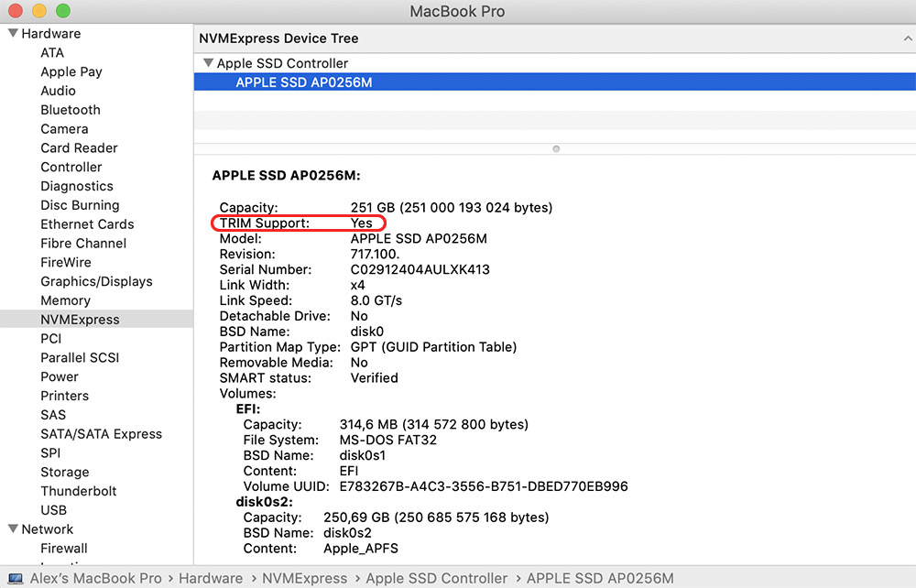Screen dimensions: 916x588
Task: Open FireWire hardware info
Action: click(x=65, y=263)
